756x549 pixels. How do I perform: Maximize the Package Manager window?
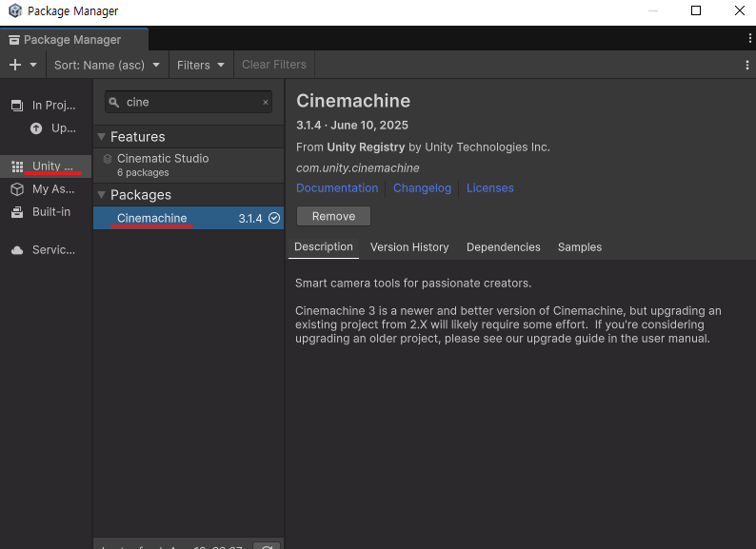[x=696, y=10]
